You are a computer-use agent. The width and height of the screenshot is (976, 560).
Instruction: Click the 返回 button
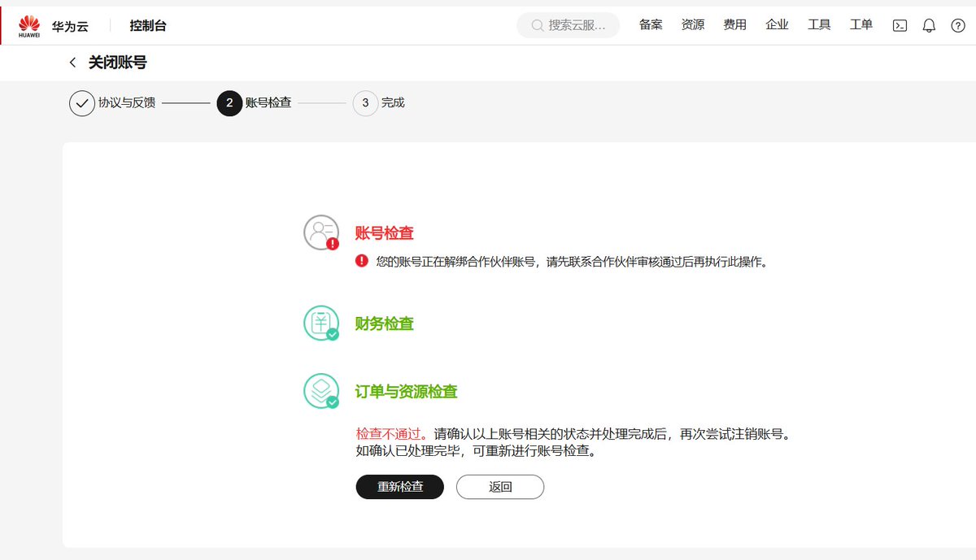[x=500, y=487]
